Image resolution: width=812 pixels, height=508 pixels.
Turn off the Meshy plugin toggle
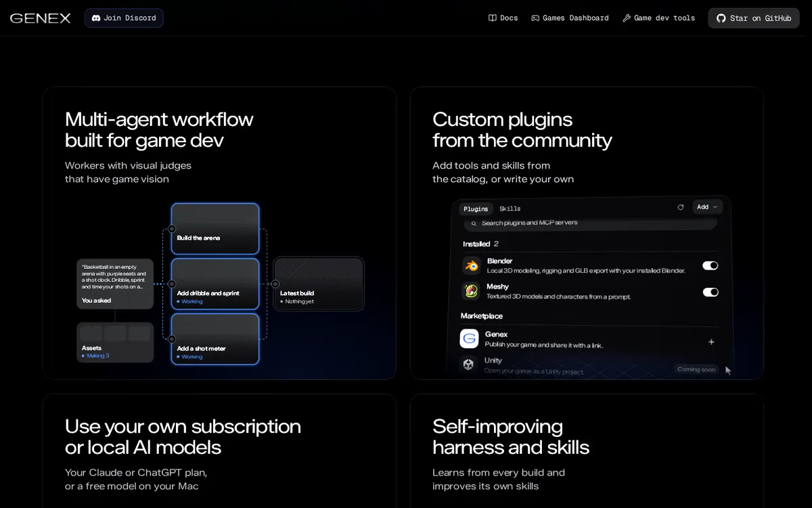(x=710, y=292)
